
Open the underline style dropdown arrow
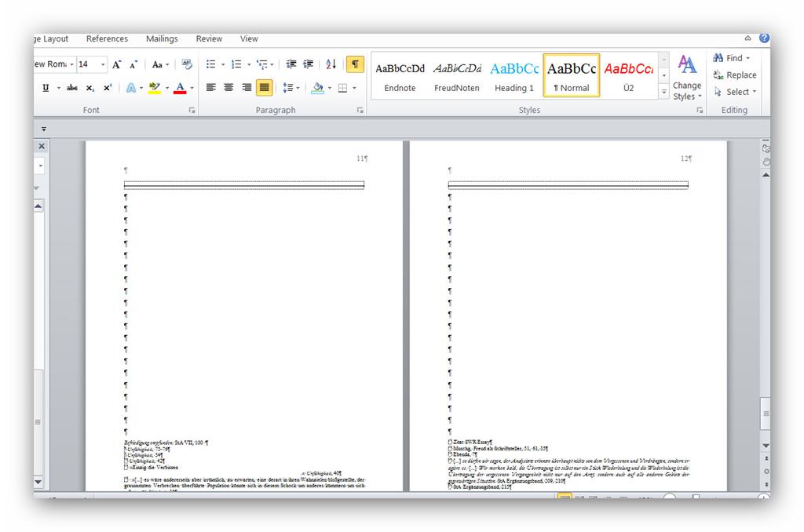[x=58, y=88]
